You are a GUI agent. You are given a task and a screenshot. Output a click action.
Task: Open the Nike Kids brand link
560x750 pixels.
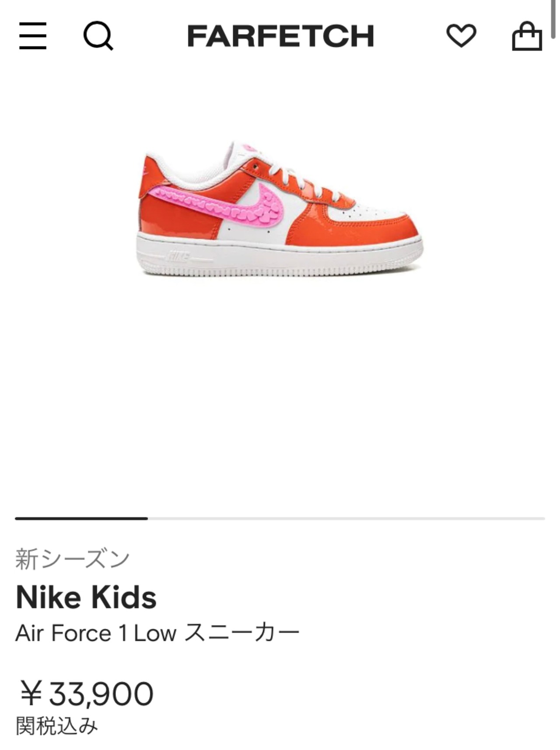[86, 597]
